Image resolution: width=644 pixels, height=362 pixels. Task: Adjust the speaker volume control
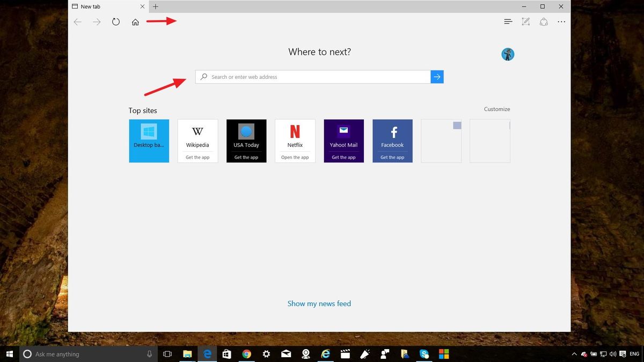pos(613,354)
